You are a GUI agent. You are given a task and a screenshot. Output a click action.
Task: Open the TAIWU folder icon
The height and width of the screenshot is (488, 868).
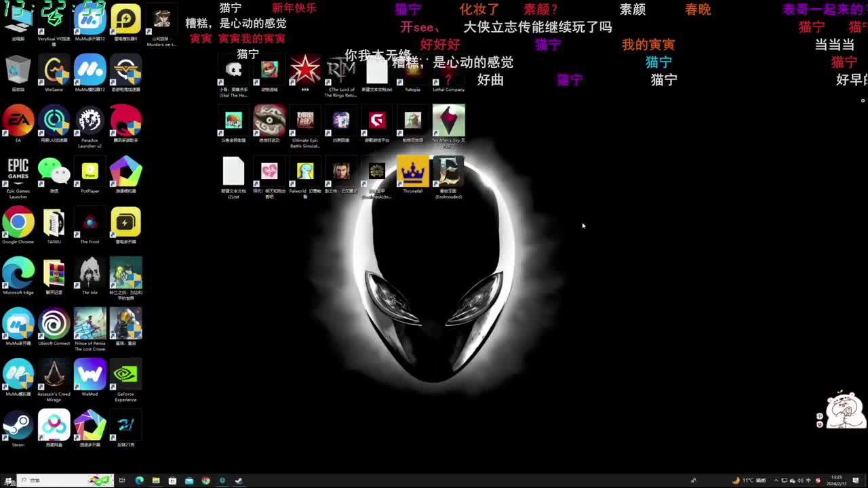(x=54, y=225)
